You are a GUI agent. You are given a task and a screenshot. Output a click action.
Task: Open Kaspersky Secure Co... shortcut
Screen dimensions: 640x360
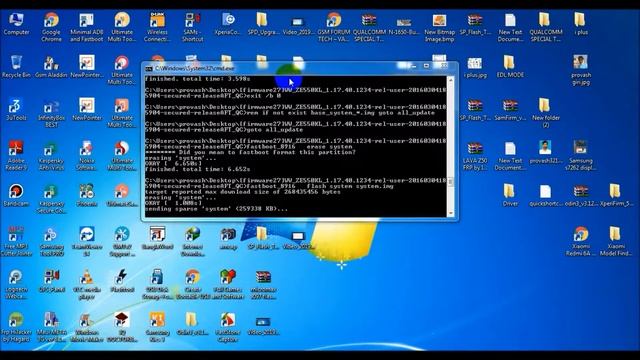[51, 198]
